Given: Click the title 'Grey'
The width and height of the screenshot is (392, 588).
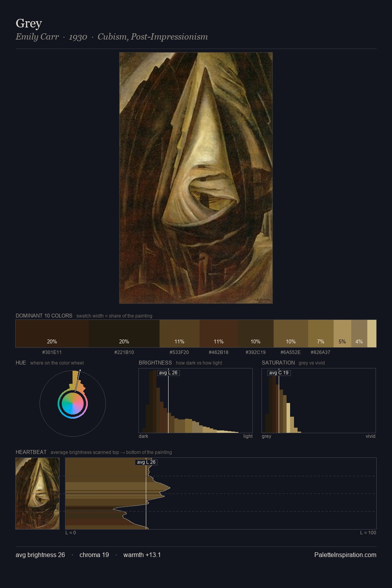Looking at the screenshot, I should 29,24.
